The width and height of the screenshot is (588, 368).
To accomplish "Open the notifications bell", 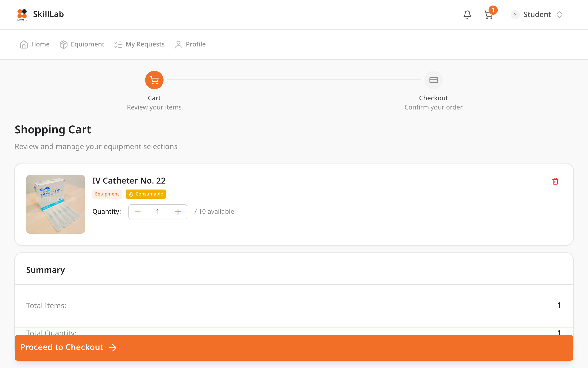I will click(x=467, y=14).
